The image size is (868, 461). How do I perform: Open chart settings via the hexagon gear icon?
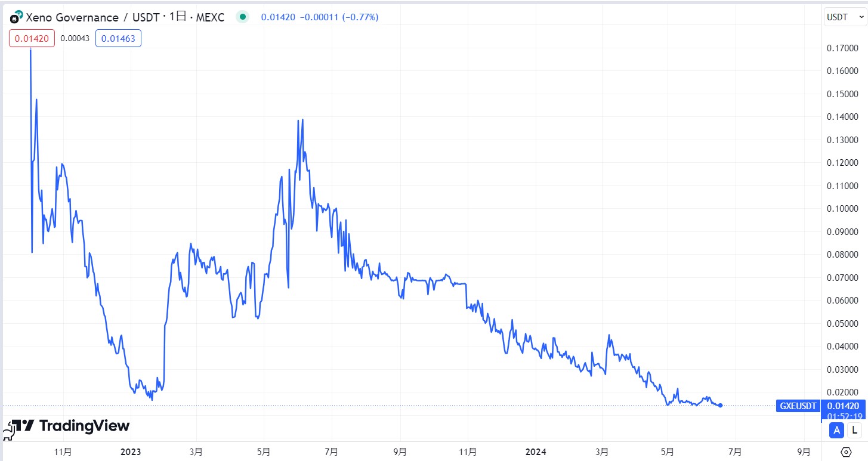tap(847, 452)
